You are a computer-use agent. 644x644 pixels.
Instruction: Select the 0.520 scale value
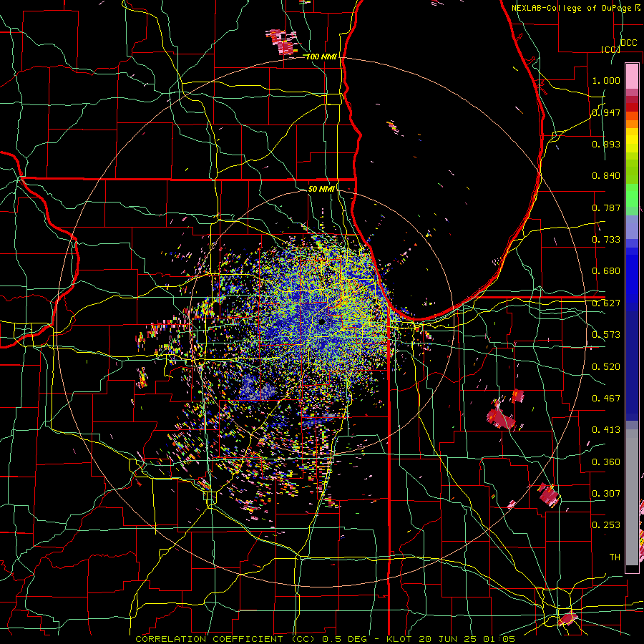(606, 367)
